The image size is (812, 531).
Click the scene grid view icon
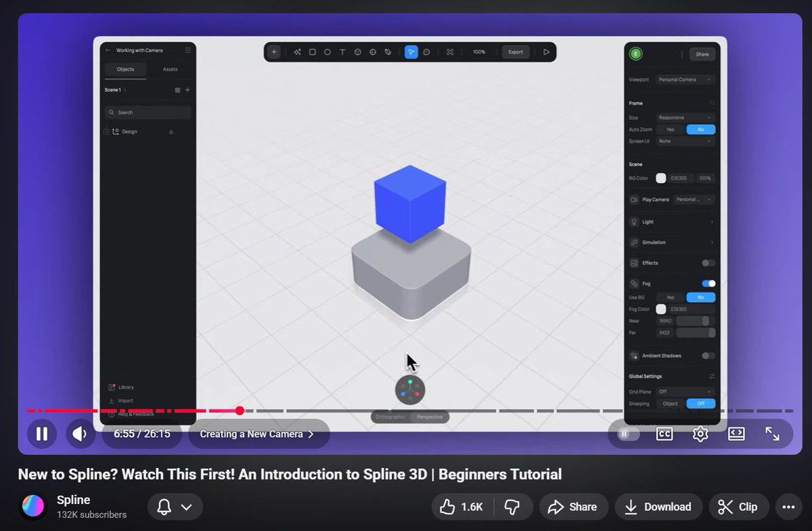point(177,90)
